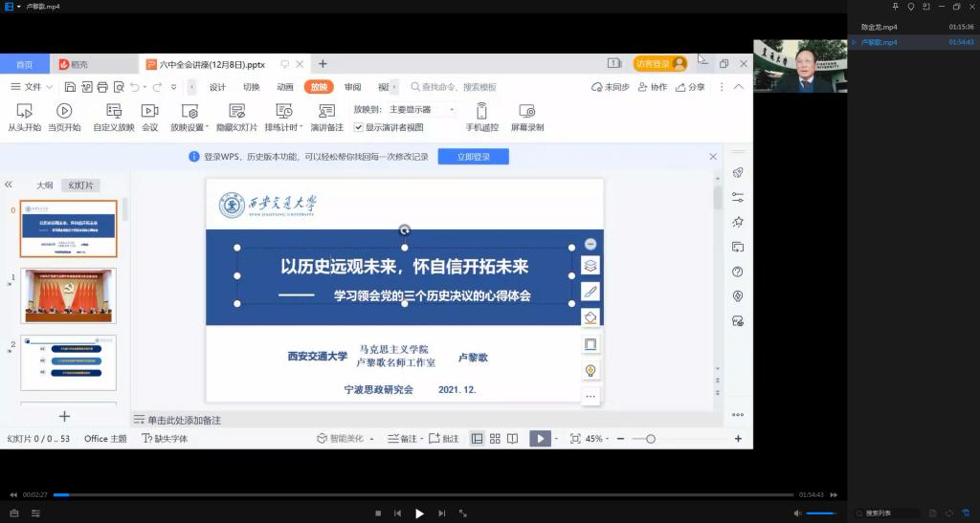Viewport: 980px width, 523px height.
Task: Click the 从头开始 (start from beginning) icon
Action: (x=25, y=111)
